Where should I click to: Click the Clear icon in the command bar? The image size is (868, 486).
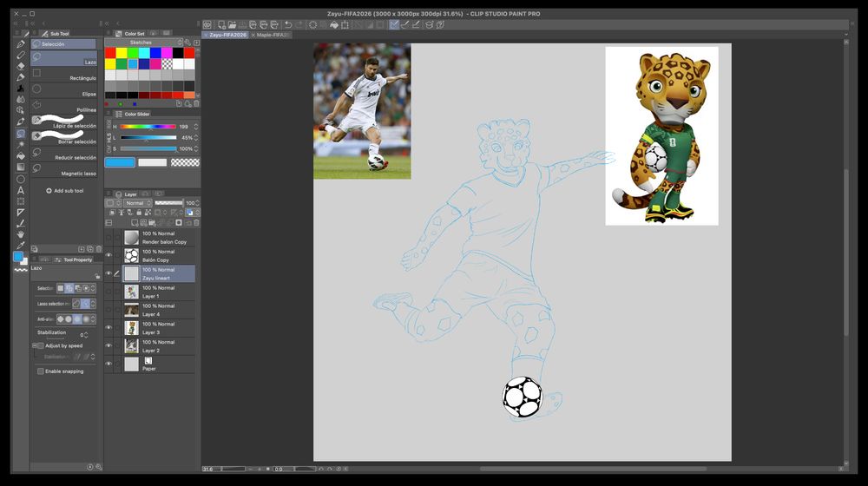tap(312, 24)
